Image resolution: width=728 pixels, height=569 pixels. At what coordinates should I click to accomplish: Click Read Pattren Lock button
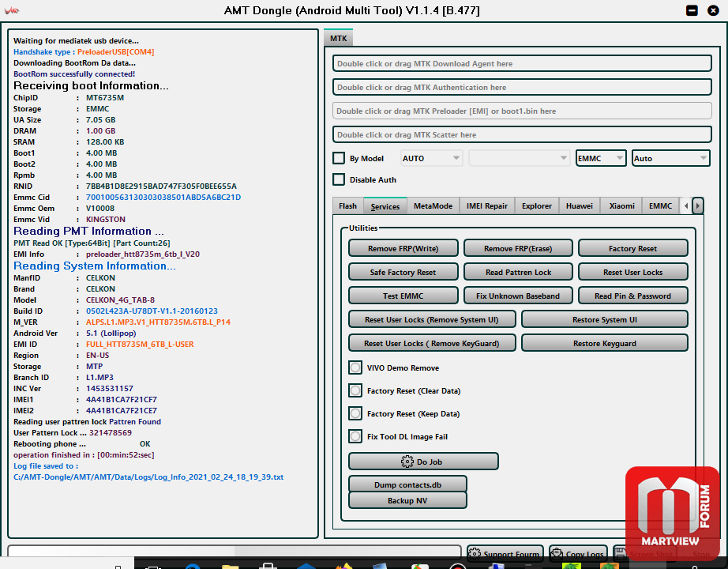[x=518, y=272]
